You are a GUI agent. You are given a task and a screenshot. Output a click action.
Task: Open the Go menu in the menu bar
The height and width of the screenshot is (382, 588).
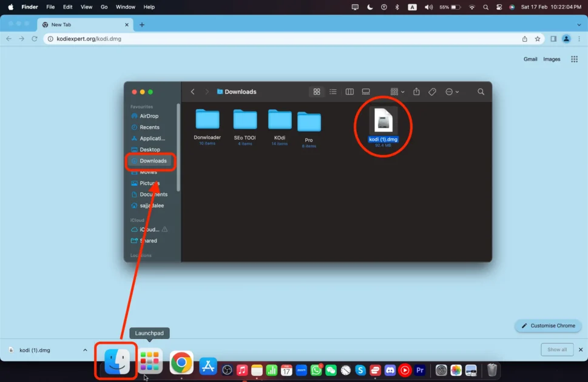pos(105,7)
